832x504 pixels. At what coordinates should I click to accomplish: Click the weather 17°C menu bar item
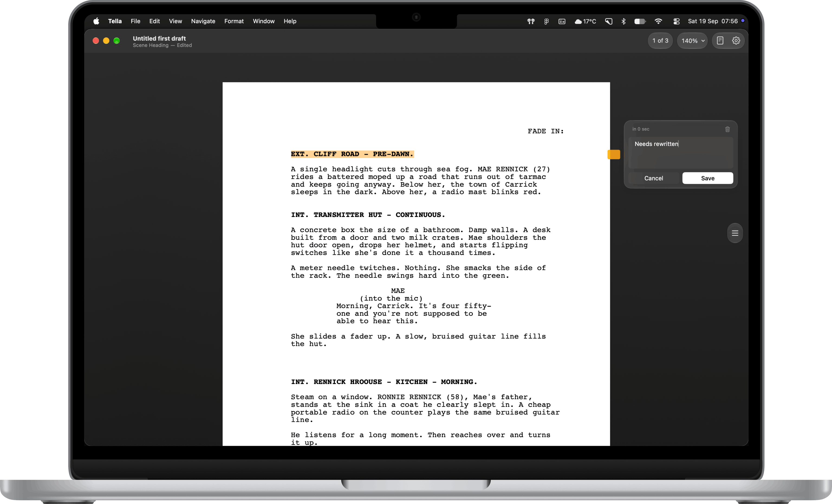click(585, 21)
